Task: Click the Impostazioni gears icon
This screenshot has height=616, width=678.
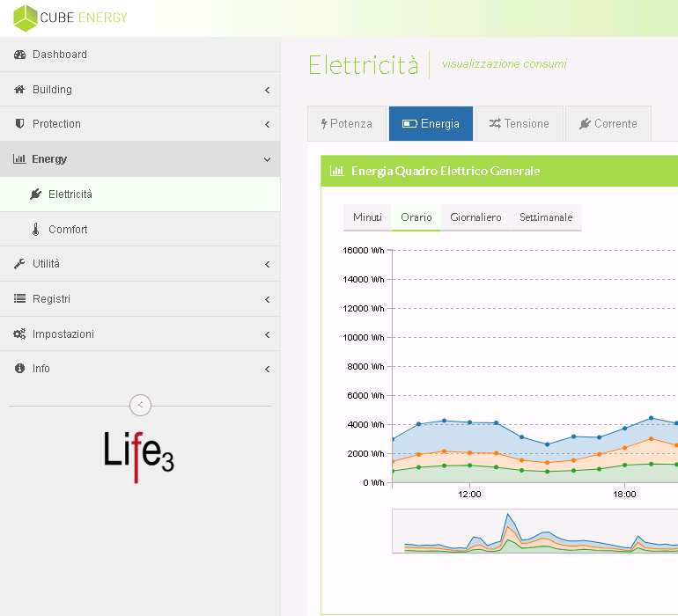Action: (x=20, y=334)
